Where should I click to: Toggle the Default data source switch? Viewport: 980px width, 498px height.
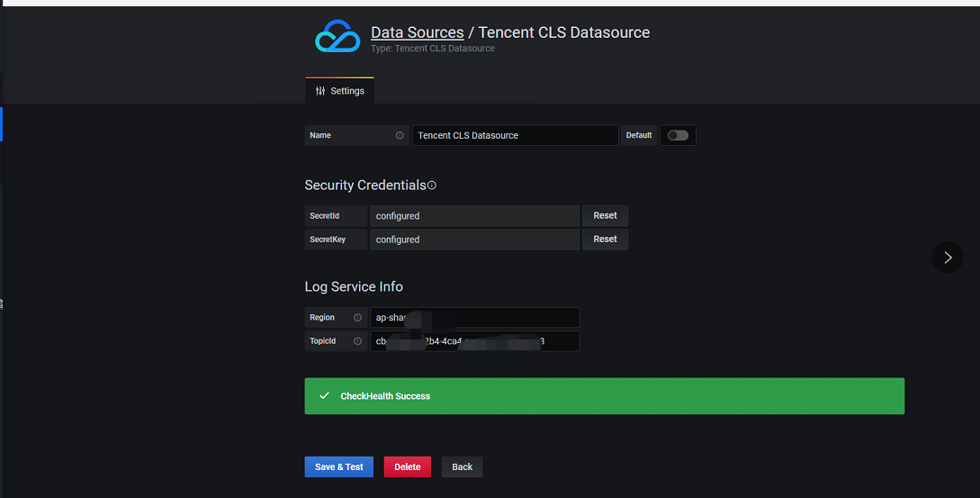(x=679, y=135)
